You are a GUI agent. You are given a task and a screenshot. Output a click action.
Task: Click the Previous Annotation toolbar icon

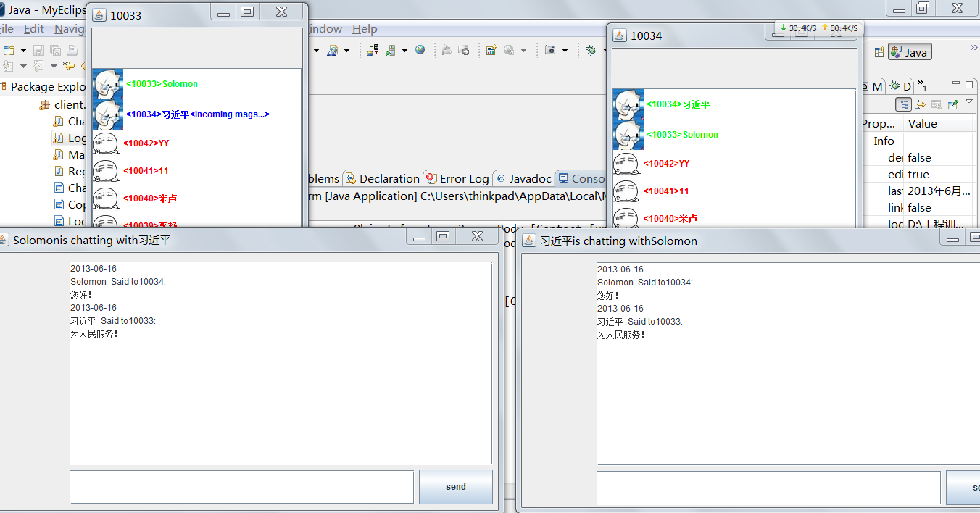pos(38,66)
